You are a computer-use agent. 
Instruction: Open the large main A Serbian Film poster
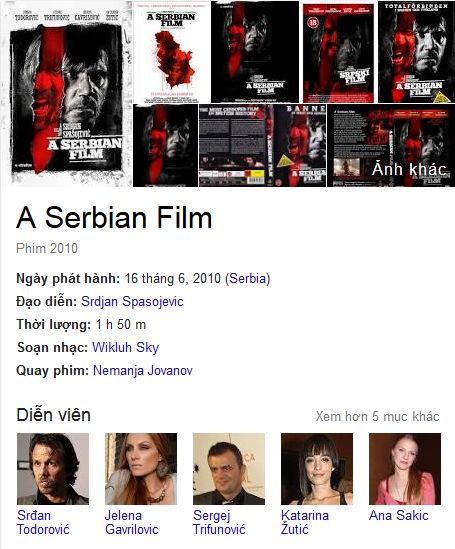point(66,93)
